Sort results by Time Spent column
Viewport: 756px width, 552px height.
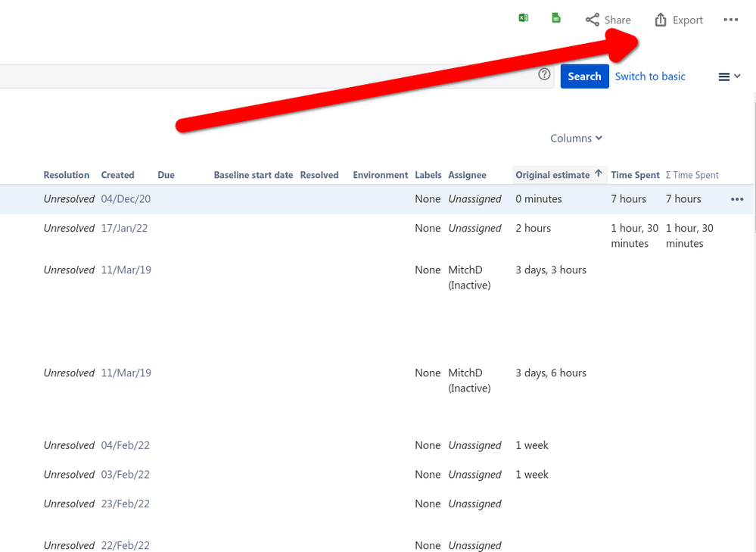(x=634, y=174)
